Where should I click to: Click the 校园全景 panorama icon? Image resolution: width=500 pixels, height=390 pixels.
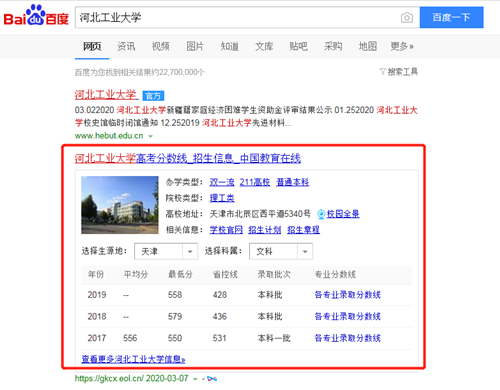[321, 214]
